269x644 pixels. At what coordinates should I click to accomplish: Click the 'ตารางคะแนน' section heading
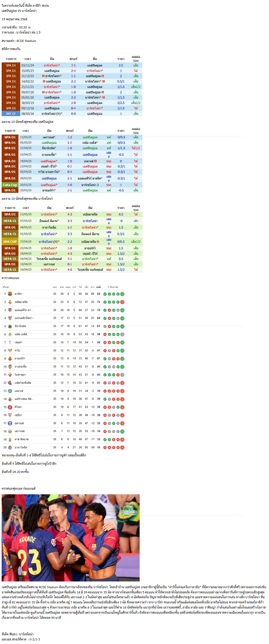tap(10, 278)
